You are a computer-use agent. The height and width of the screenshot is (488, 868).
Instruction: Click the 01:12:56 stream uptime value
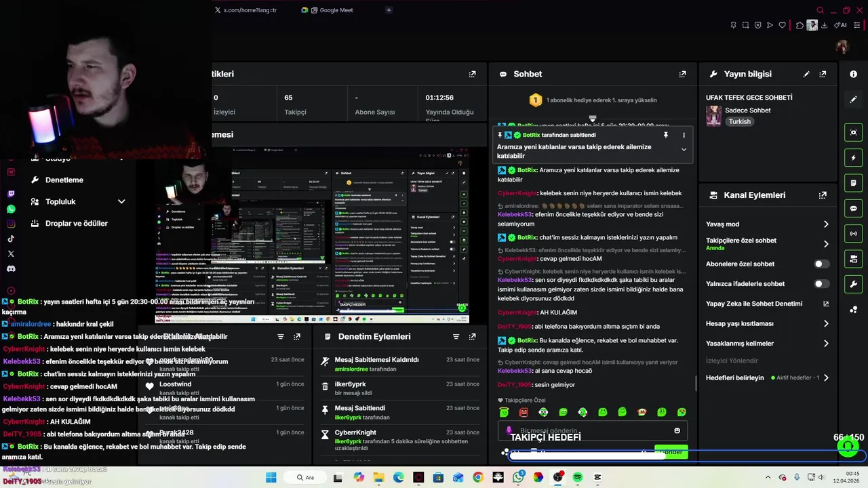(x=439, y=98)
